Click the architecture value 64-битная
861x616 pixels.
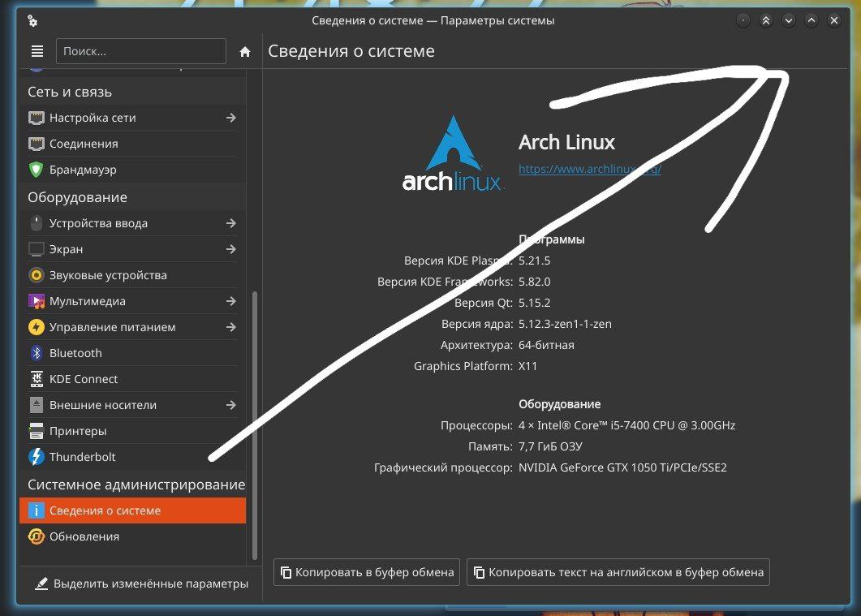coord(546,346)
